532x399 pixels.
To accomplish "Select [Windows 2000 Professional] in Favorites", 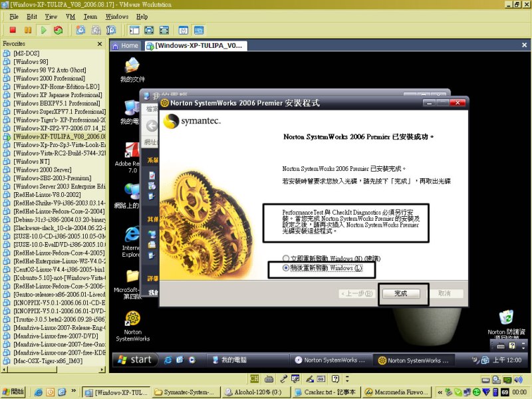I will pos(49,78).
